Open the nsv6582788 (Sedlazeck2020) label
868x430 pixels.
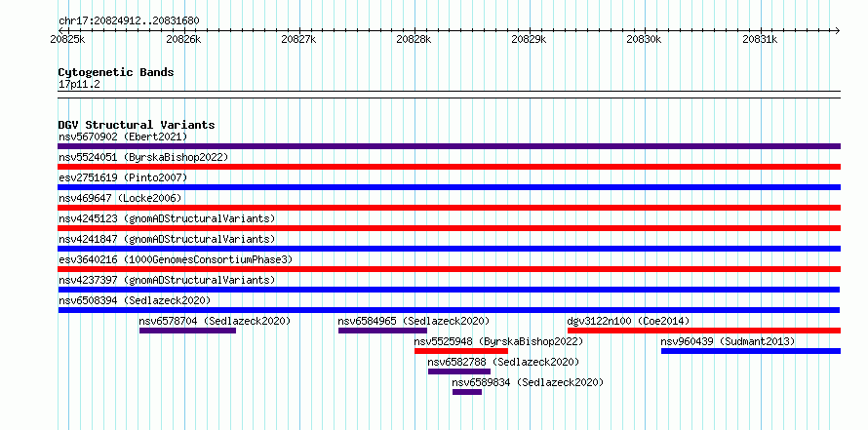click(x=504, y=362)
